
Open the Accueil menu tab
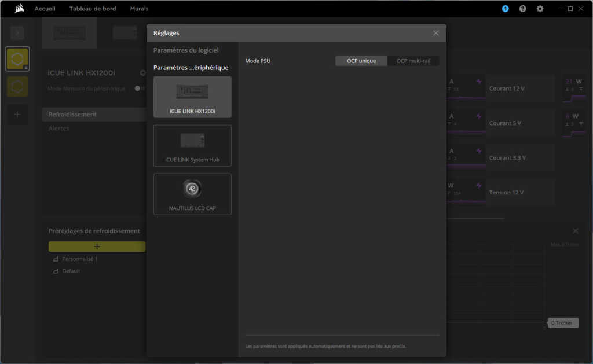coord(45,9)
